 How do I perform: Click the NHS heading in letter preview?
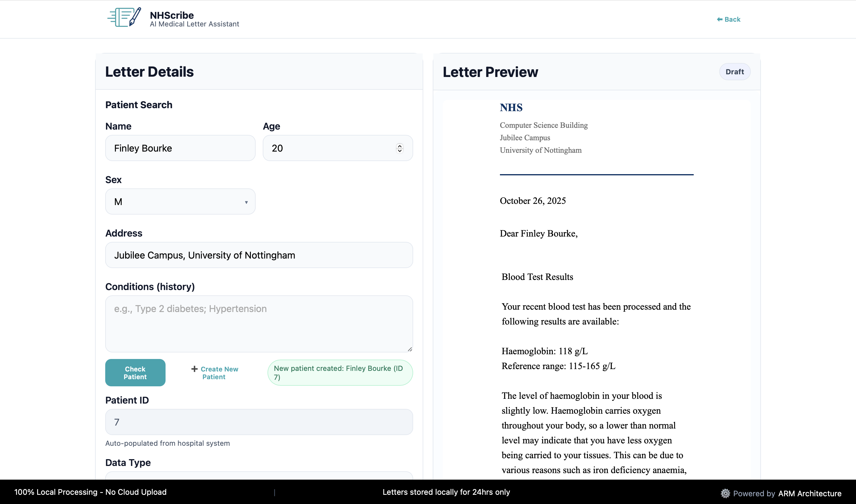pyautogui.click(x=511, y=108)
